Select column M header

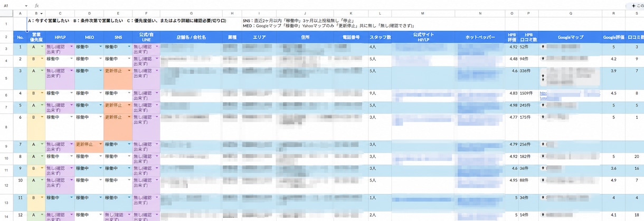click(423, 13)
